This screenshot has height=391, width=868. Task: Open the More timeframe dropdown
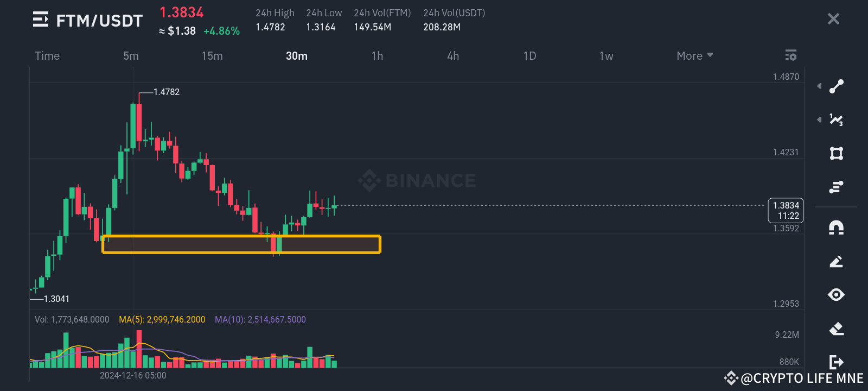(694, 55)
